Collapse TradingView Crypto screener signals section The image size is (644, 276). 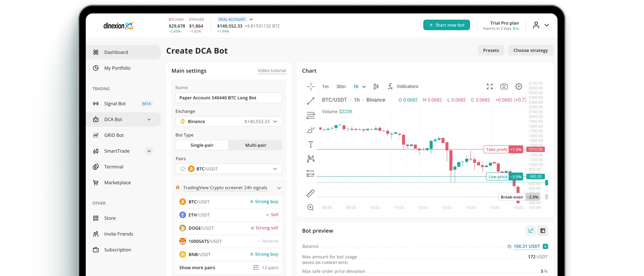[x=279, y=188]
